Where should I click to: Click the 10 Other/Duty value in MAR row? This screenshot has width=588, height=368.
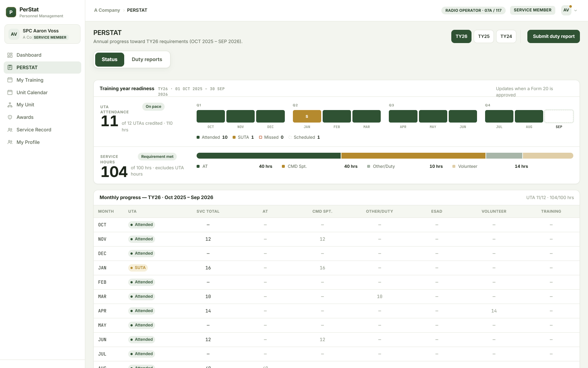[380, 297]
